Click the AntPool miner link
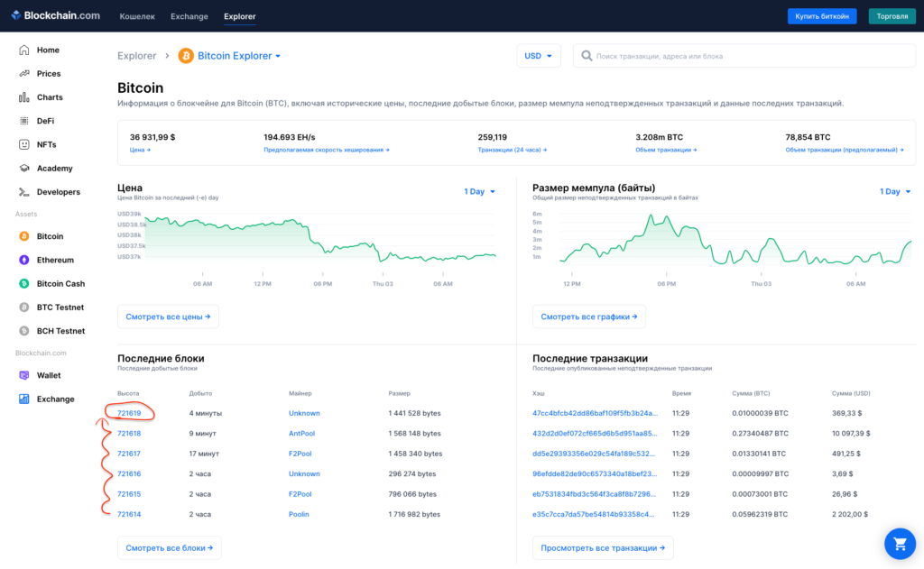 click(301, 434)
